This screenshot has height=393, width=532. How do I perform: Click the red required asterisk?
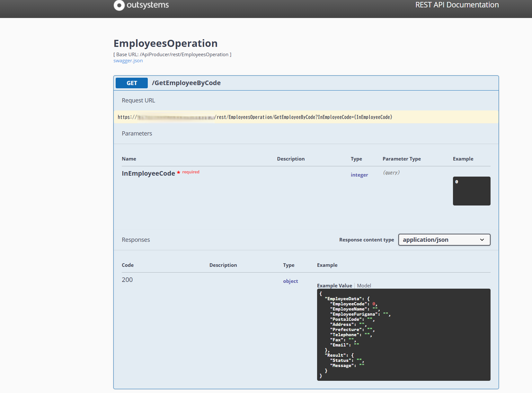pos(179,173)
